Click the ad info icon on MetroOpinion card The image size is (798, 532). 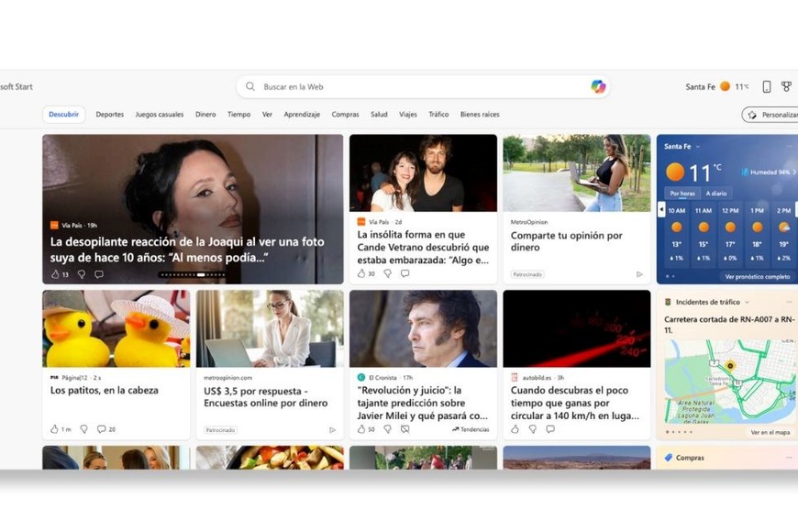tap(639, 274)
